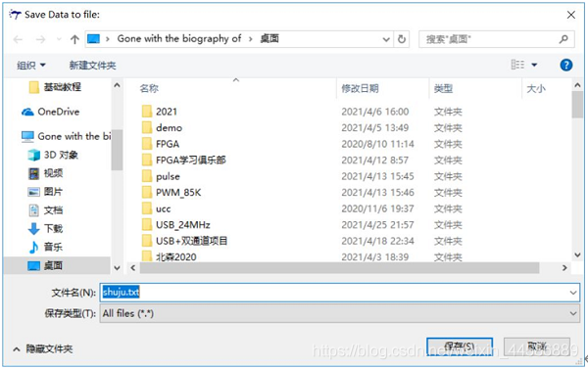The height and width of the screenshot is (369, 588).
Task: Sort by 名称 column header
Action: point(149,88)
